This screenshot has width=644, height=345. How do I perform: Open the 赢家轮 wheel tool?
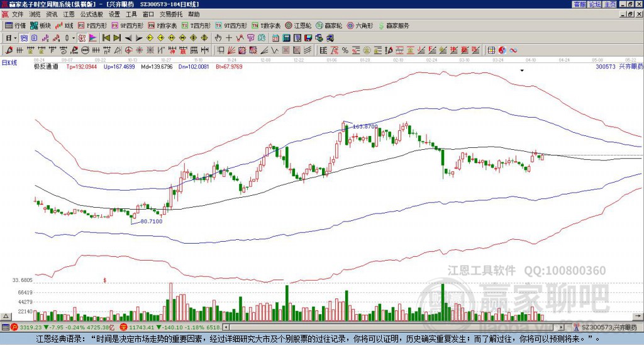click(x=329, y=25)
